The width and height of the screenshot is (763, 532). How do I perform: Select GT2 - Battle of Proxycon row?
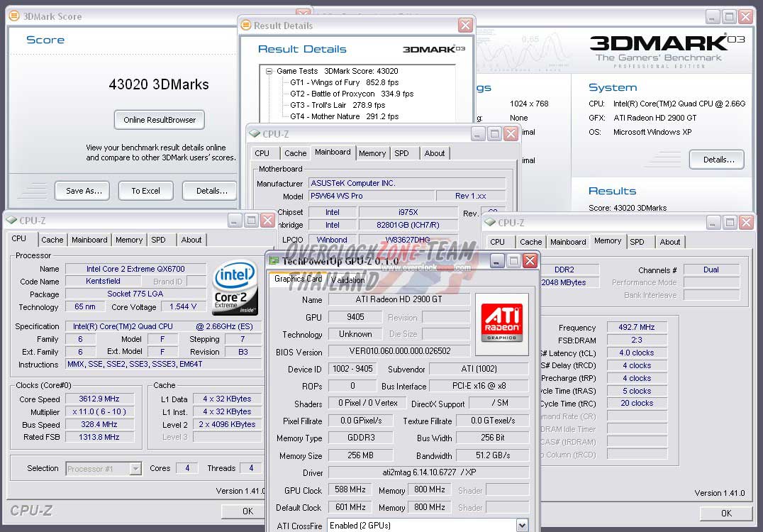[x=351, y=94]
